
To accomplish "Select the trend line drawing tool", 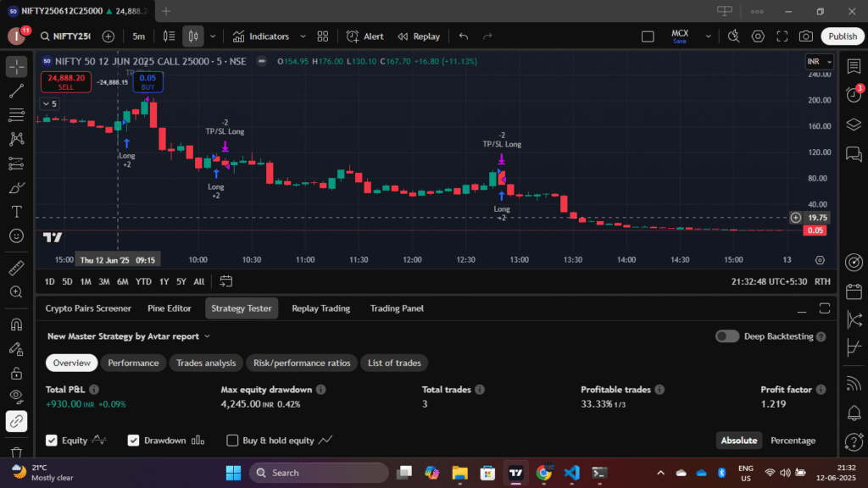I will point(17,91).
